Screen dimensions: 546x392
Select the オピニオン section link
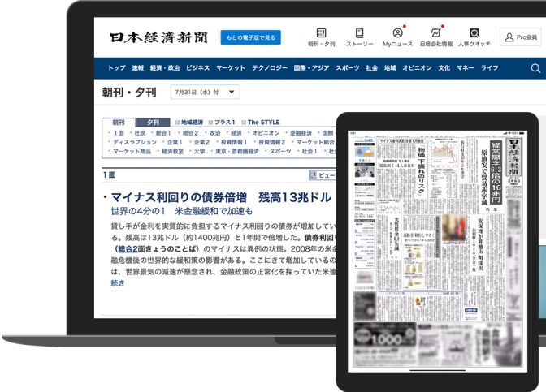click(266, 132)
